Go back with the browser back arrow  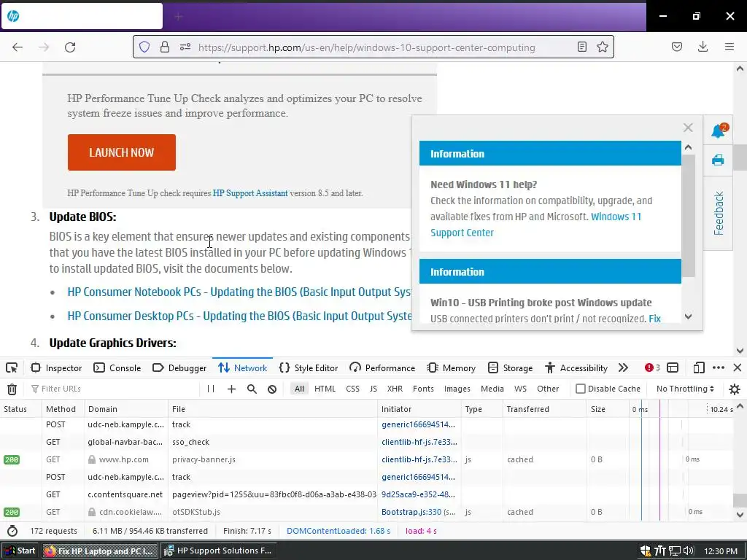coord(18,47)
